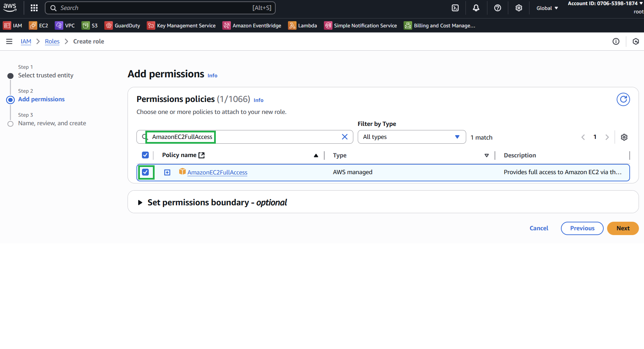Viewport: 644px width, 349px height.
Task: Expand the Global region dropdown
Action: (x=547, y=8)
